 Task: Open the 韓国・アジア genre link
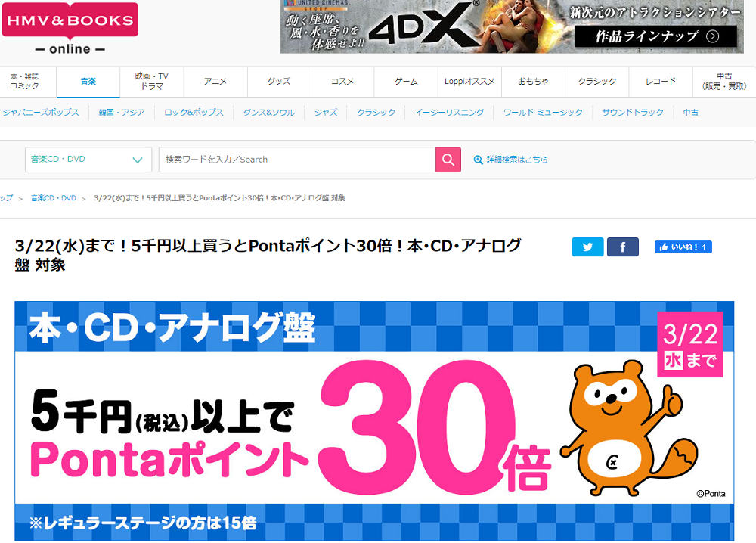(122, 113)
